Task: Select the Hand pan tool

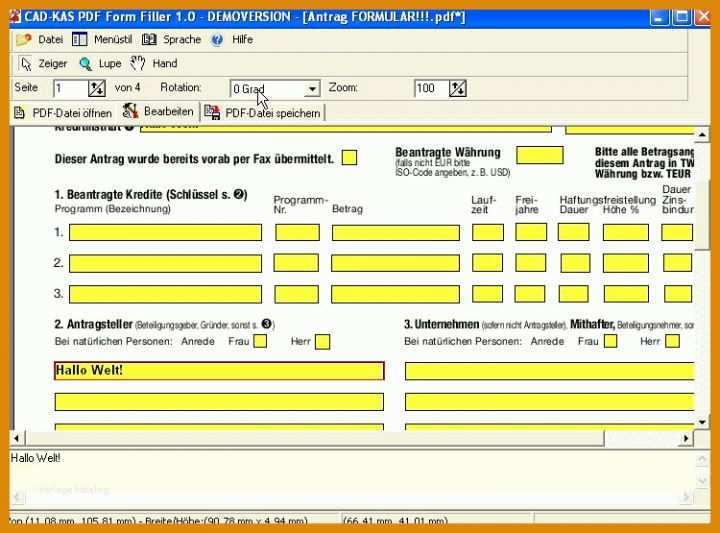Action: coord(154,63)
